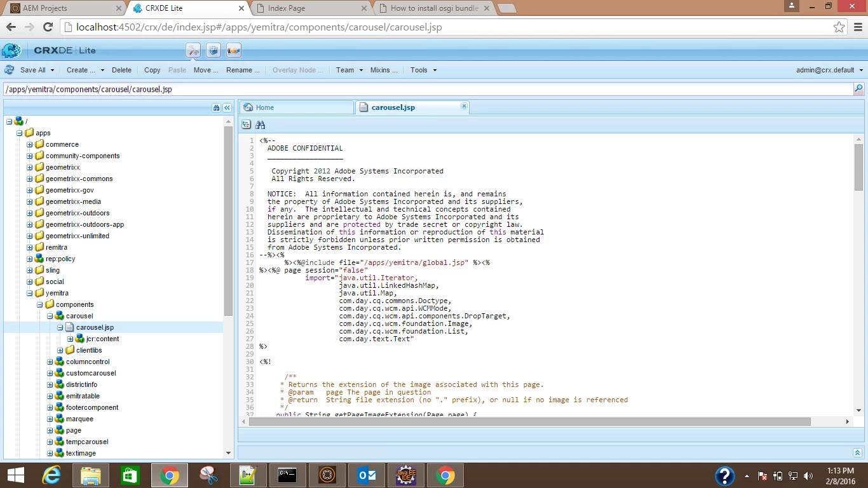Viewport: 868px width, 488px height.
Task: Click the repository path input field
Action: click(428, 89)
